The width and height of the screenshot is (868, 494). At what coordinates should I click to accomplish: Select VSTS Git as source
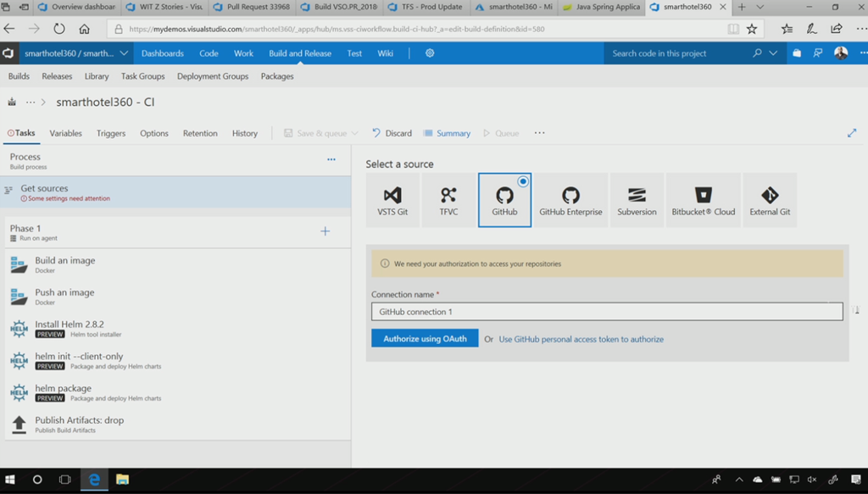(x=392, y=201)
